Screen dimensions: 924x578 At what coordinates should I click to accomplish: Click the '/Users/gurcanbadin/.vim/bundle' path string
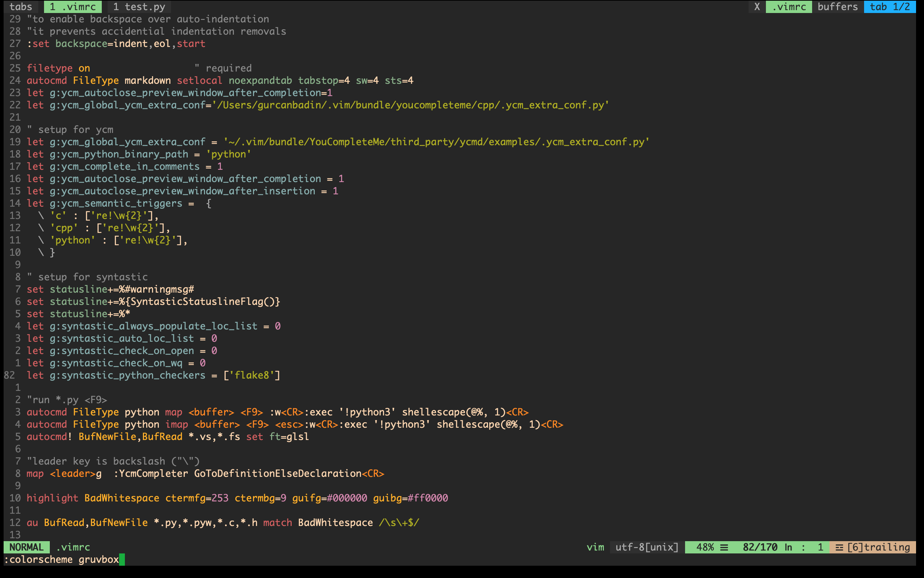pos(410,105)
